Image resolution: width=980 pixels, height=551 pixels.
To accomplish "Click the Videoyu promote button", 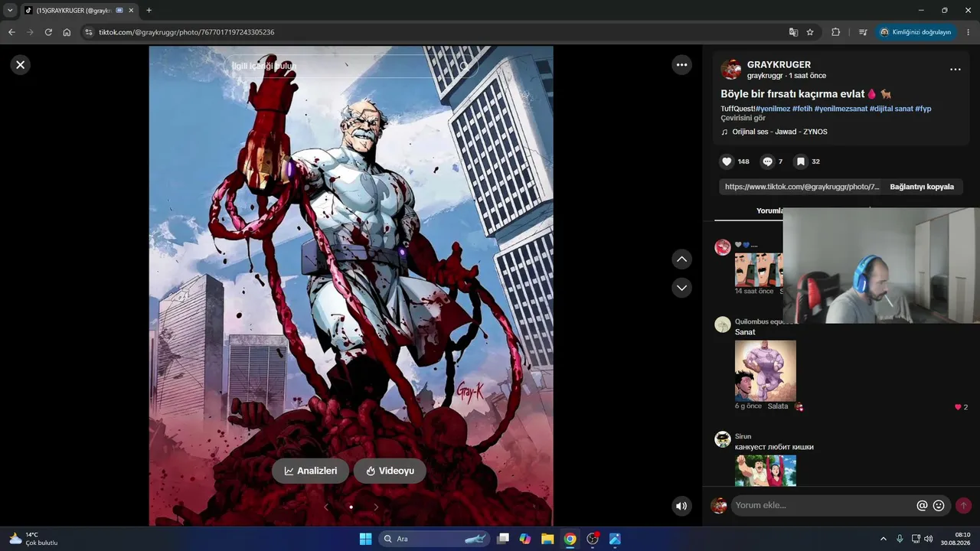I will click(x=390, y=471).
